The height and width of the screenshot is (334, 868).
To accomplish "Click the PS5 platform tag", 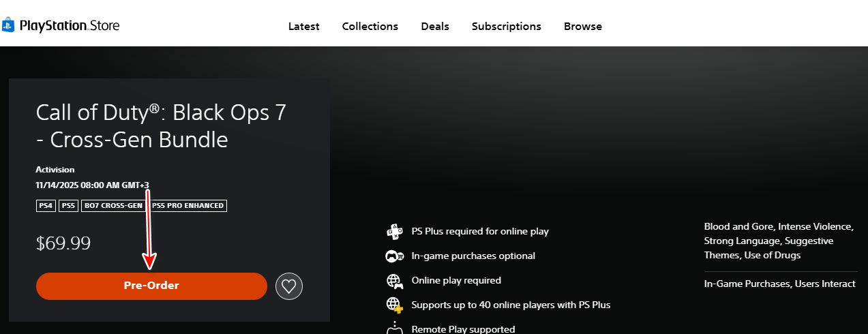I will point(68,205).
